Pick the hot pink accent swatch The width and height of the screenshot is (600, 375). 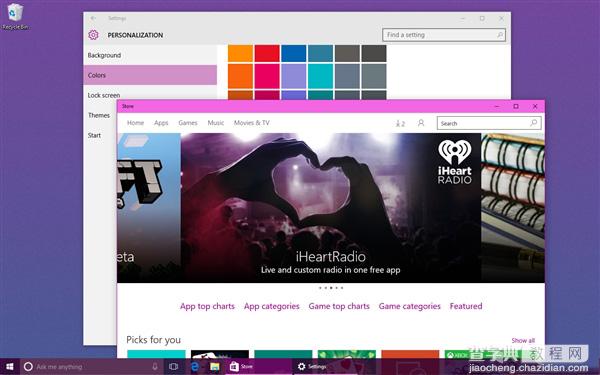click(267, 76)
